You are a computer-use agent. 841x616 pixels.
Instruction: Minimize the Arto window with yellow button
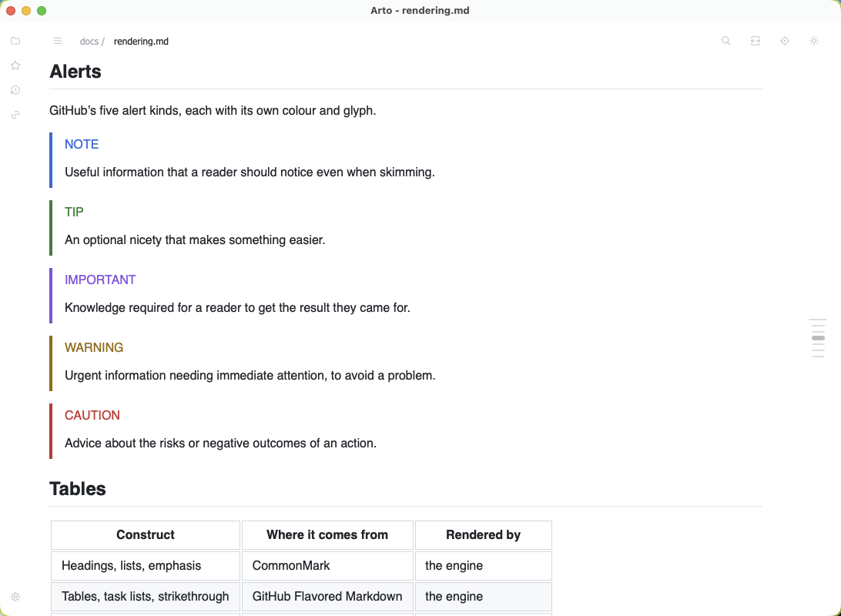25,11
